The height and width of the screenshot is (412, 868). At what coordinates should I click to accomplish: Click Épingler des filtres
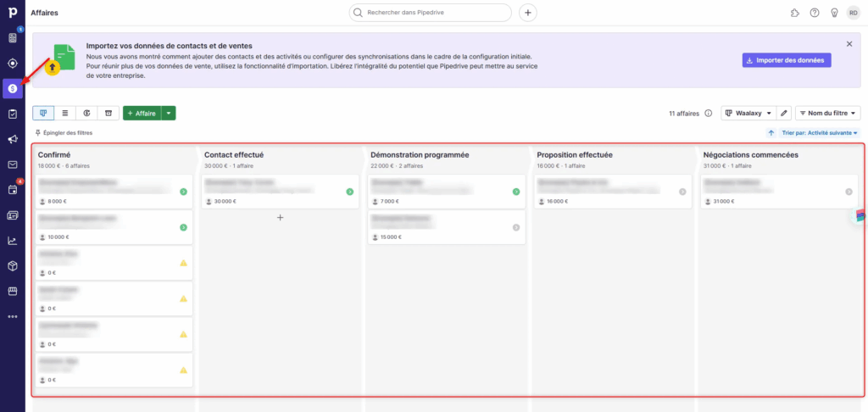64,133
